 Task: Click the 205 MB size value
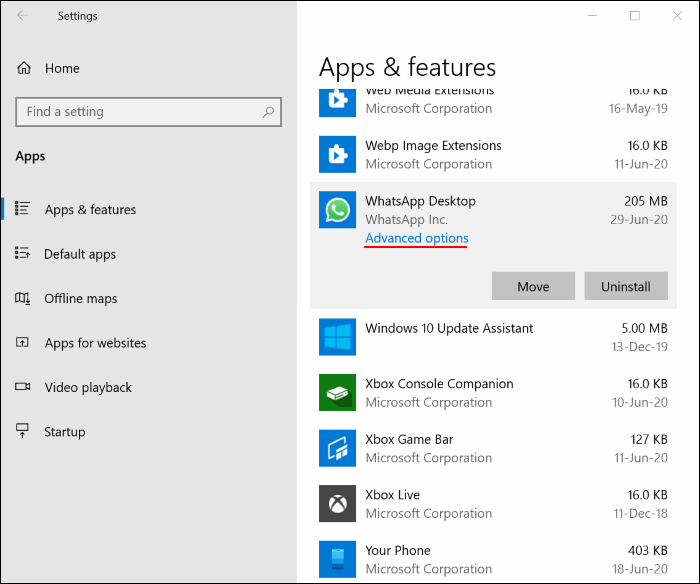pos(646,201)
